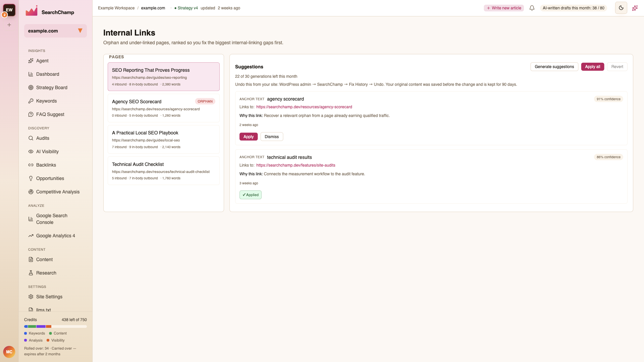Open the notifications bell
The width and height of the screenshot is (644, 362).
pyautogui.click(x=532, y=8)
